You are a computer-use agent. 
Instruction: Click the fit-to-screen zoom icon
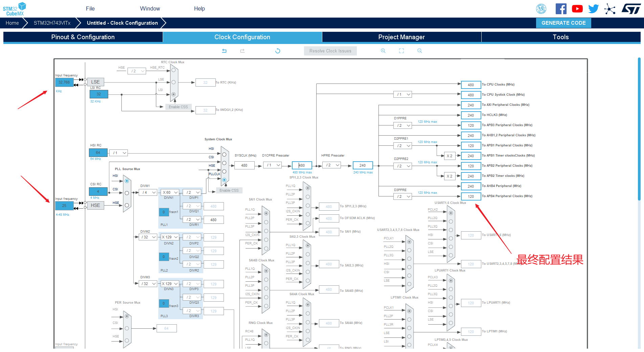(x=401, y=51)
